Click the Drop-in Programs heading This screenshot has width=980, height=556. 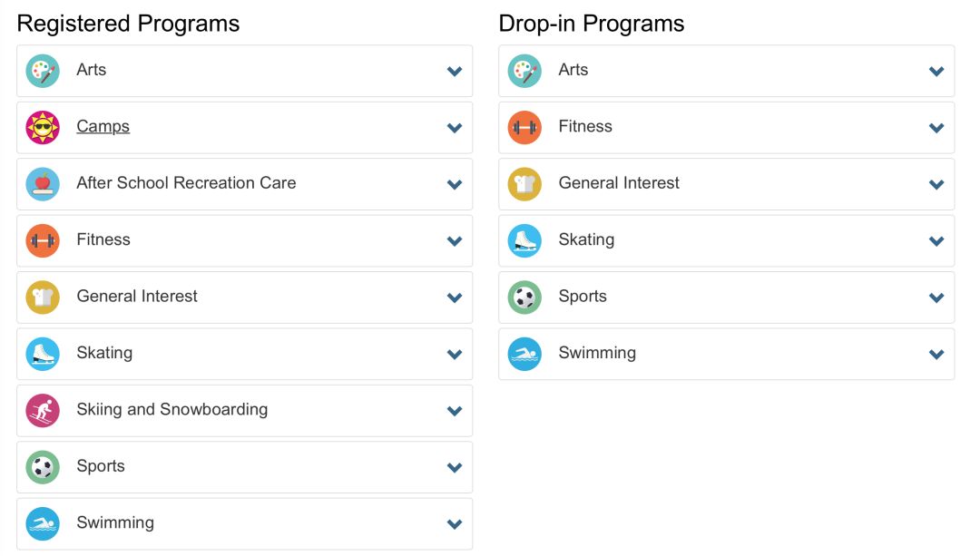pyautogui.click(x=592, y=24)
